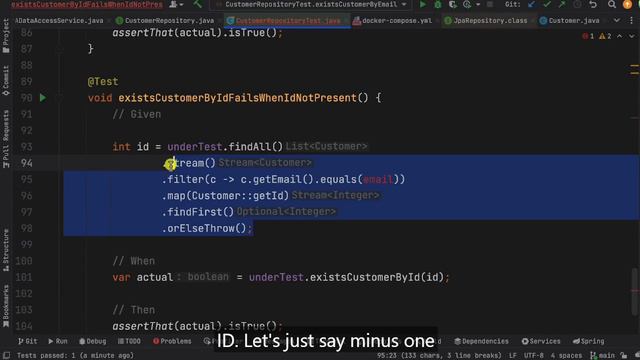Click the .orElseThrow() call
The image size is (640, 360).
point(207,229)
